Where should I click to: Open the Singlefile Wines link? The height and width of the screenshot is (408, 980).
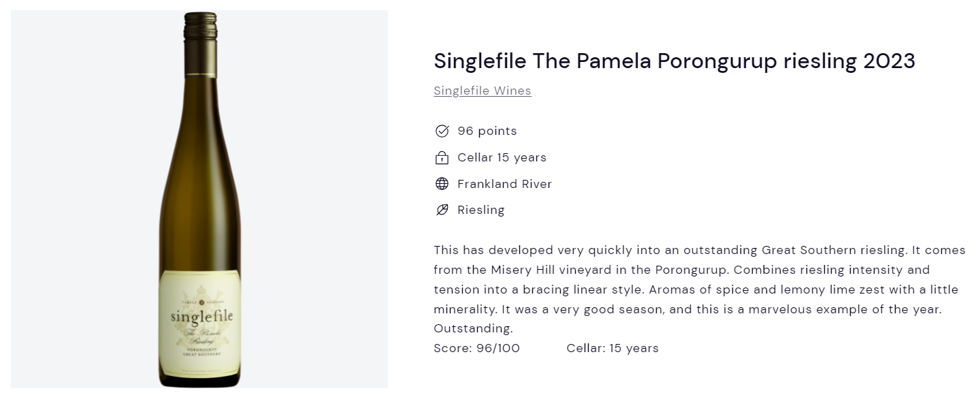tap(483, 91)
